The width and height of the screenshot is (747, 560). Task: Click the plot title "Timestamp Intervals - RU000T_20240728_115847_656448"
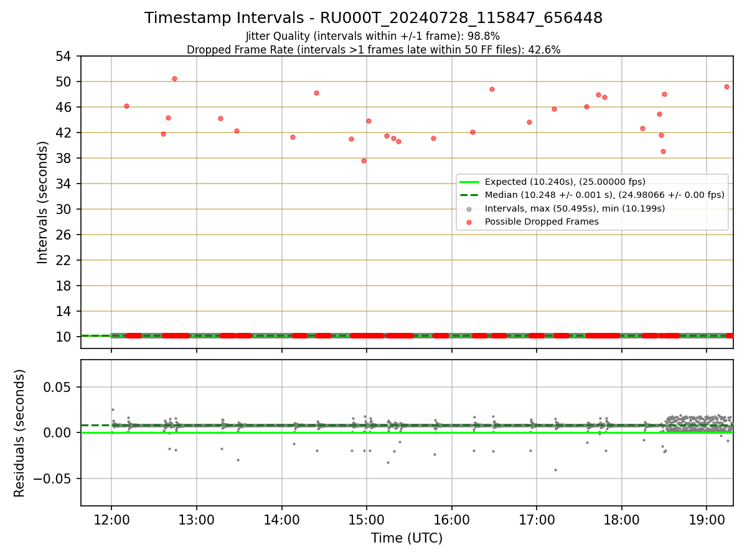(x=374, y=18)
